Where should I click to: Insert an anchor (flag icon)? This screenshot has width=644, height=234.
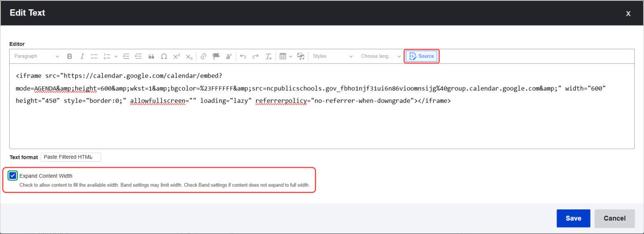point(216,56)
